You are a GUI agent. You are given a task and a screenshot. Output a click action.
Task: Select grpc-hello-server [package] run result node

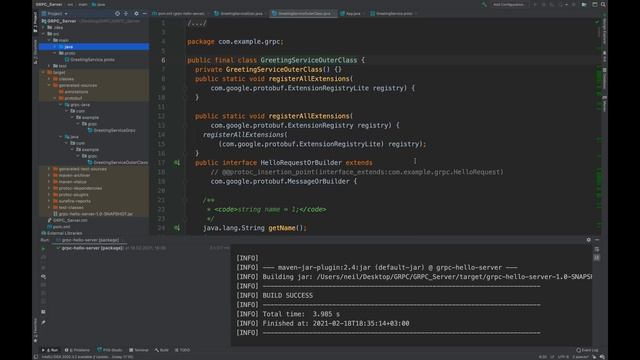pyautogui.click(x=92, y=248)
